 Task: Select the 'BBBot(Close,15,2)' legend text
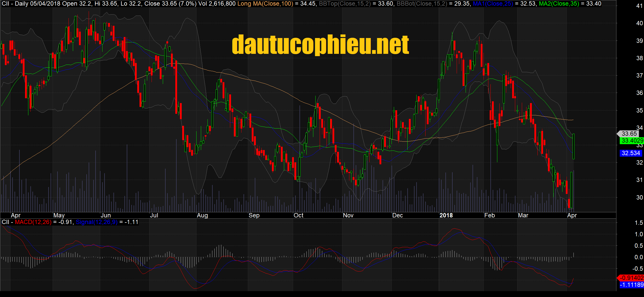coord(422,4)
